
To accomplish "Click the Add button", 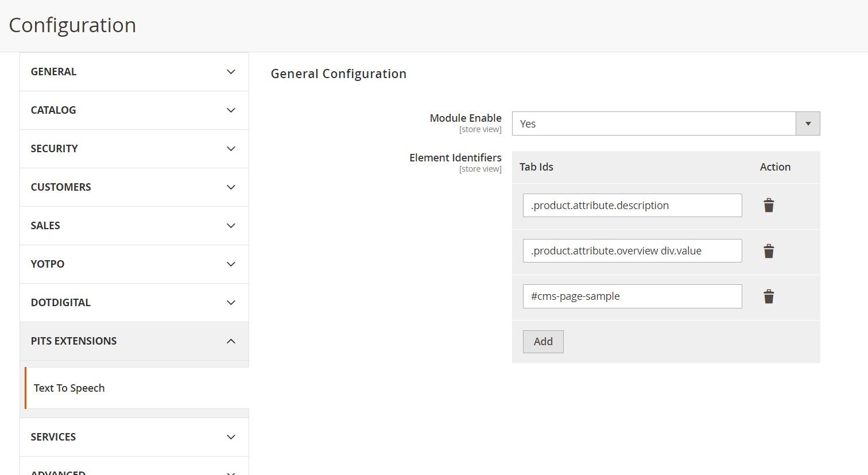I will 542,342.
